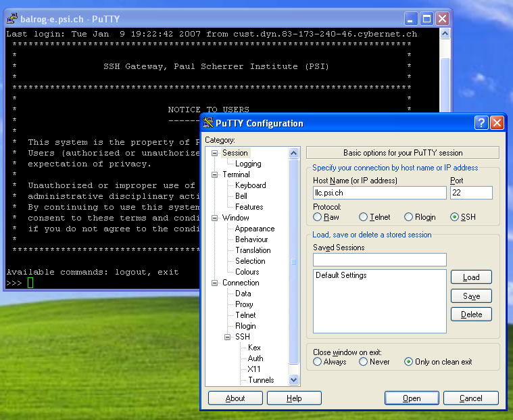
Task: Open Data category under Connection
Action: pos(243,294)
